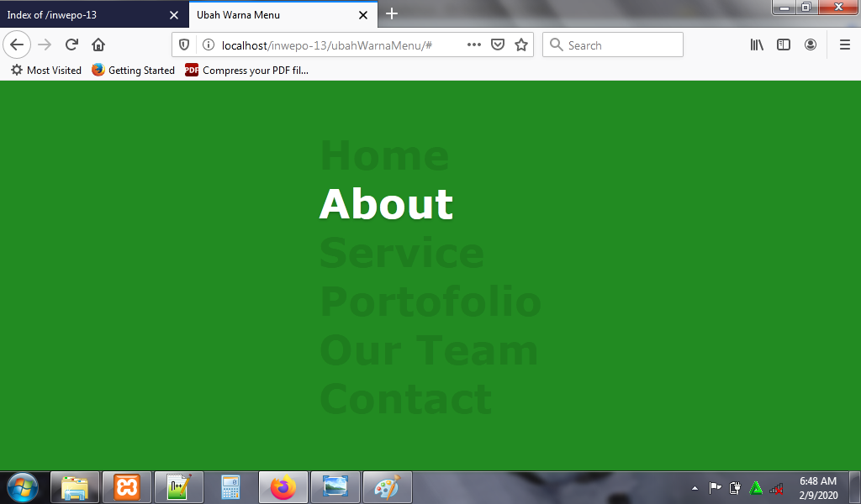Open Firefox account menu
861x504 pixels.
pyautogui.click(x=811, y=45)
